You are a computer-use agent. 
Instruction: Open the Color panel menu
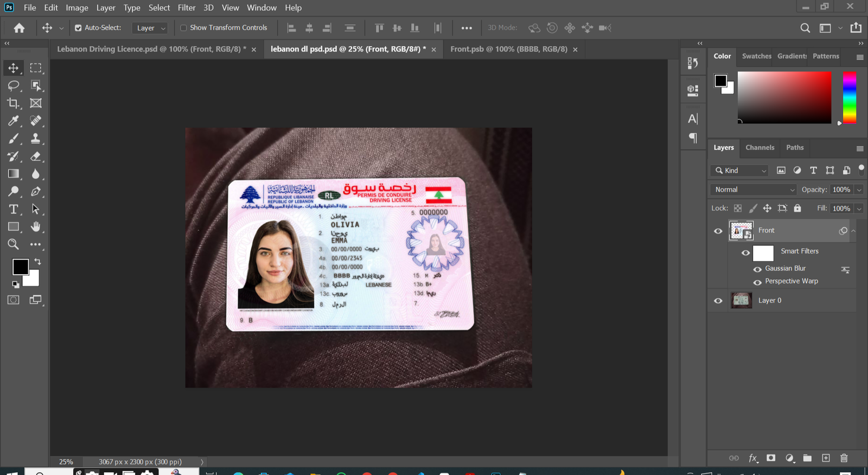point(860,57)
